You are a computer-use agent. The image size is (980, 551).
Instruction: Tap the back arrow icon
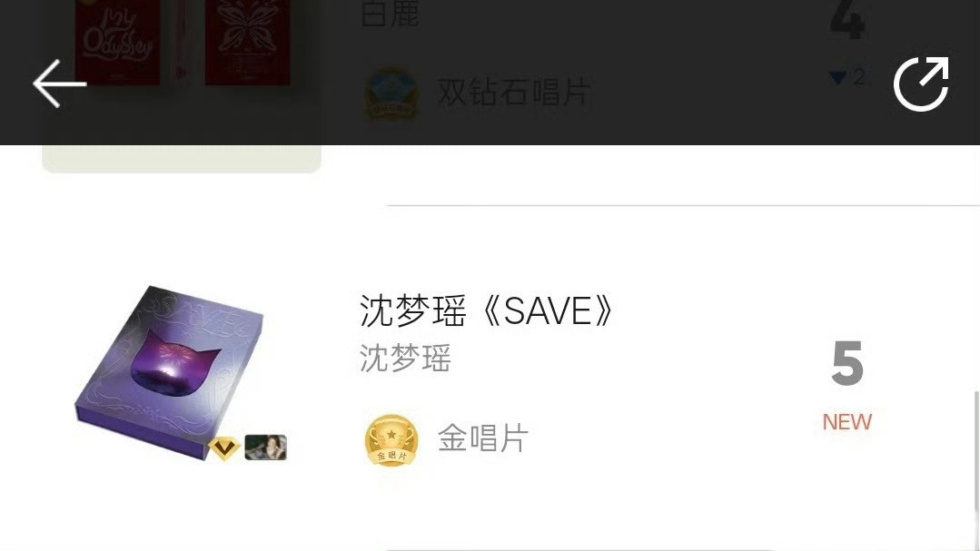point(59,84)
